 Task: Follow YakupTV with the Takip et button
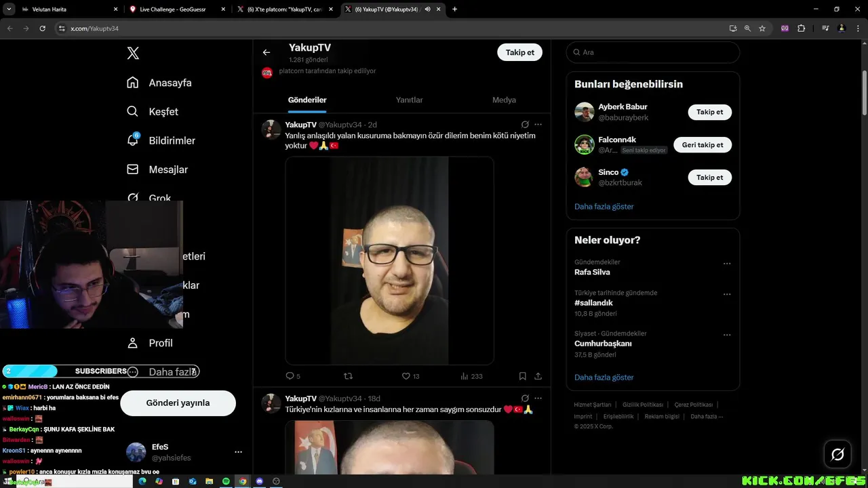520,52
